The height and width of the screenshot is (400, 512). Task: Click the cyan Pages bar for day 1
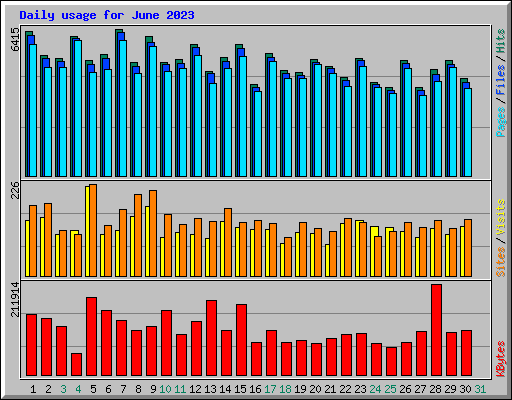pos(33,110)
